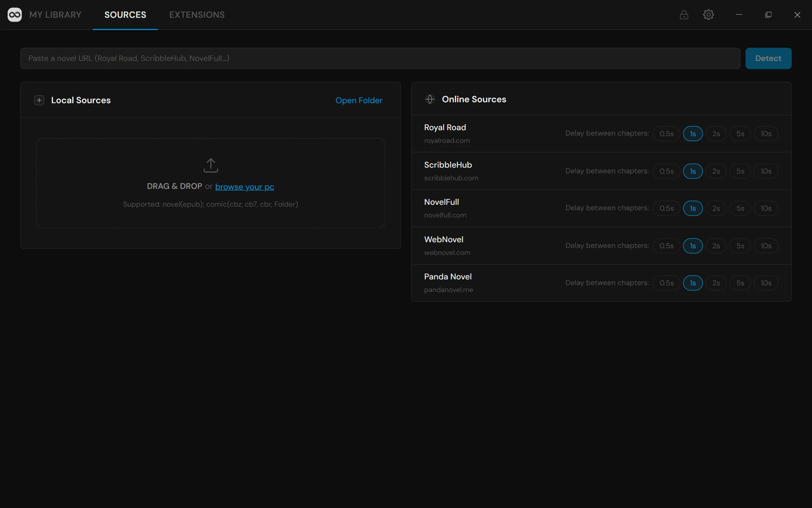Set Royal Road delay to 5s
This screenshot has width=812, height=508.
[x=740, y=134]
